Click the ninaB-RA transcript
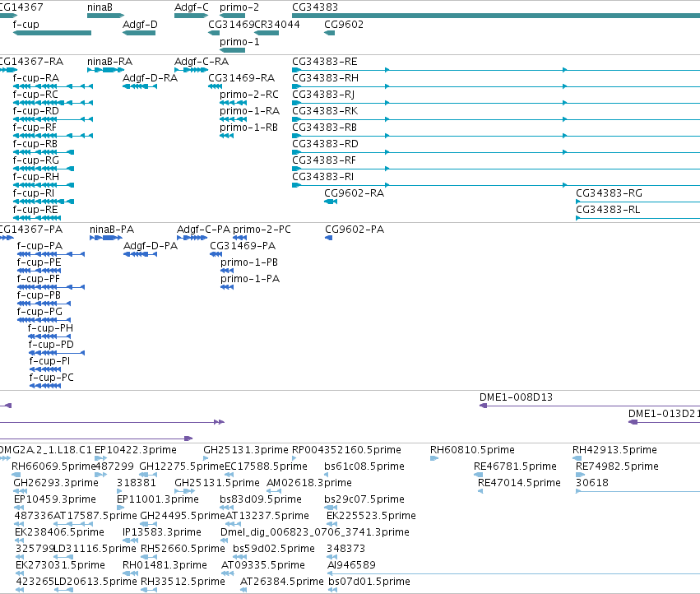This screenshot has width=700, height=594. pyautogui.click(x=105, y=70)
